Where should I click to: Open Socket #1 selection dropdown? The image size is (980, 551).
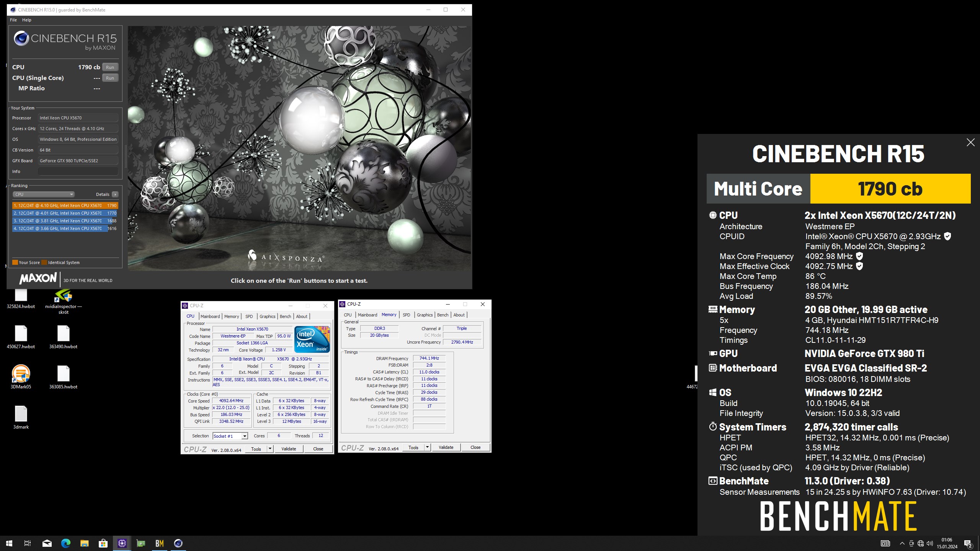(x=230, y=436)
